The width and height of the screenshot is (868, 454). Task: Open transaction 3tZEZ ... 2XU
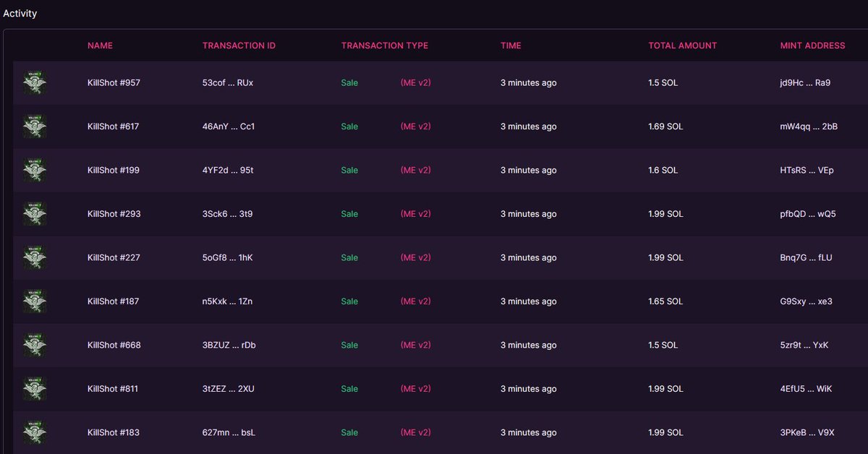228,389
